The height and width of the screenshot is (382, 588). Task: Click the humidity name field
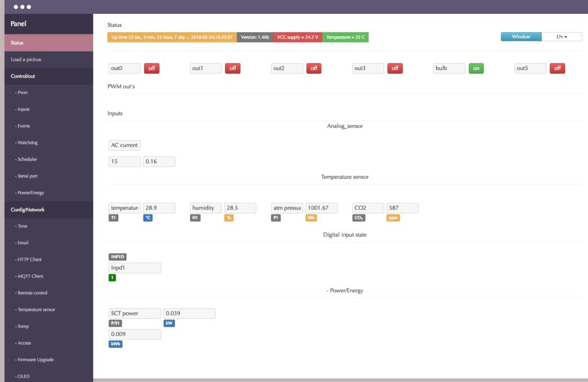(206, 208)
